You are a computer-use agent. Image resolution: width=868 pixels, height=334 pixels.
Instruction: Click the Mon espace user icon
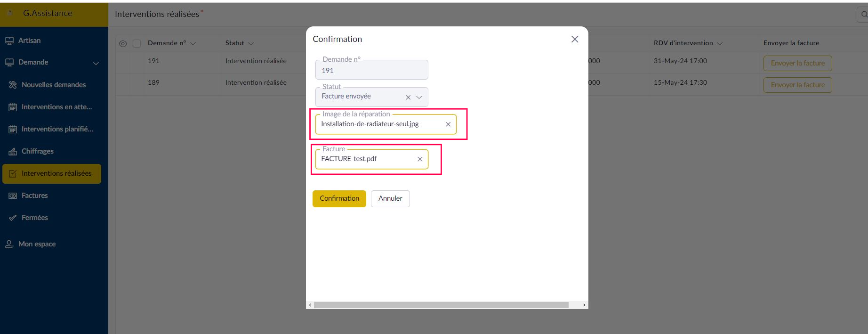9,244
